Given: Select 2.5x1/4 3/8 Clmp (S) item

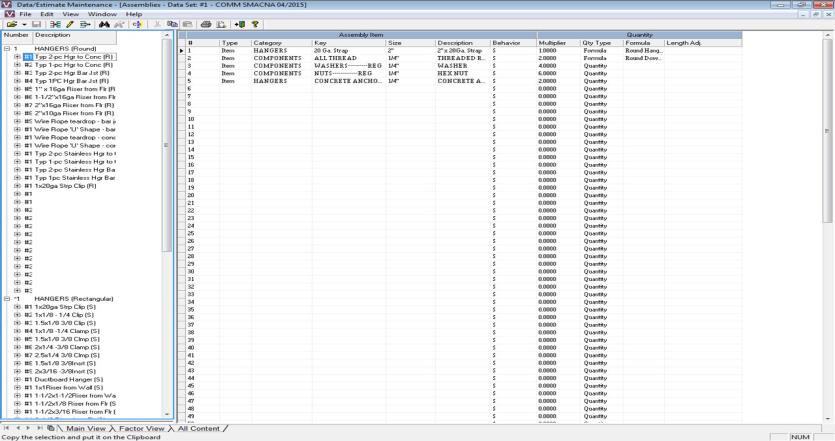Looking at the screenshot, I should (x=67, y=355).
